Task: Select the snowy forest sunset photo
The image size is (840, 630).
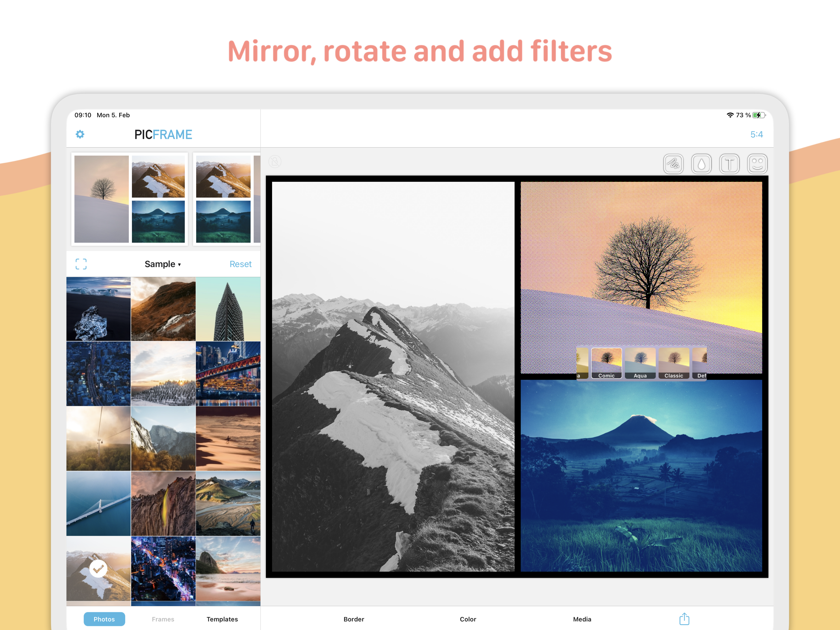Action: click(x=163, y=373)
